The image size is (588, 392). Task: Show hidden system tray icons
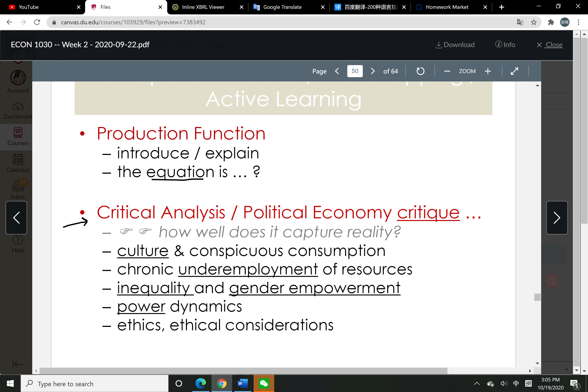477,383
